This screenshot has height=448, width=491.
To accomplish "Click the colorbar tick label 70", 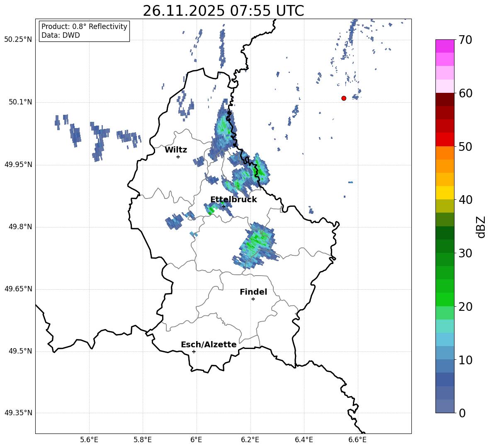I will coord(465,40).
